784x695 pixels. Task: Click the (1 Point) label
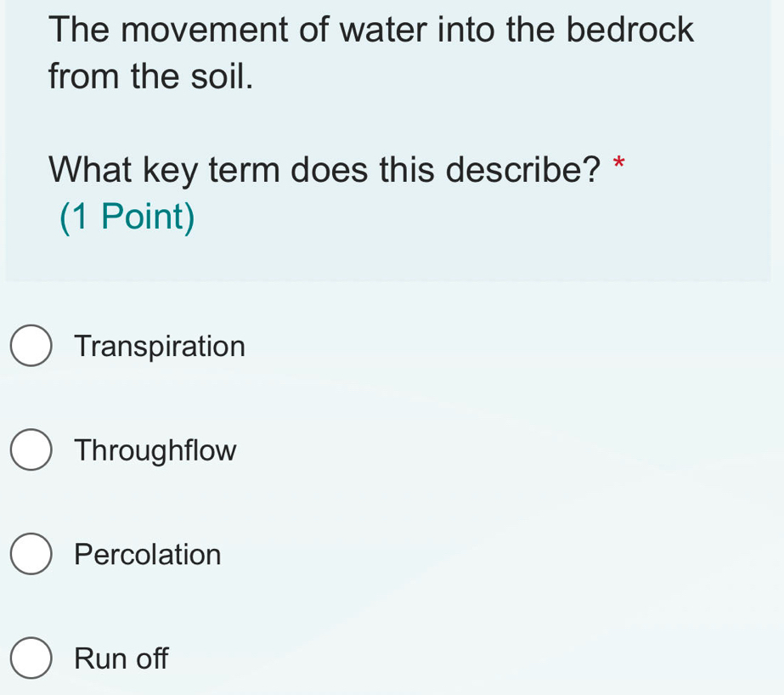(127, 217)
